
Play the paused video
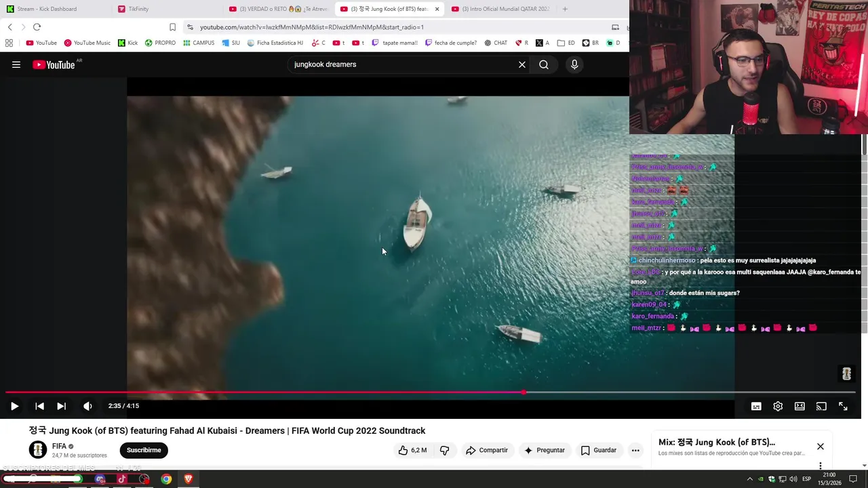click(14, 406)
